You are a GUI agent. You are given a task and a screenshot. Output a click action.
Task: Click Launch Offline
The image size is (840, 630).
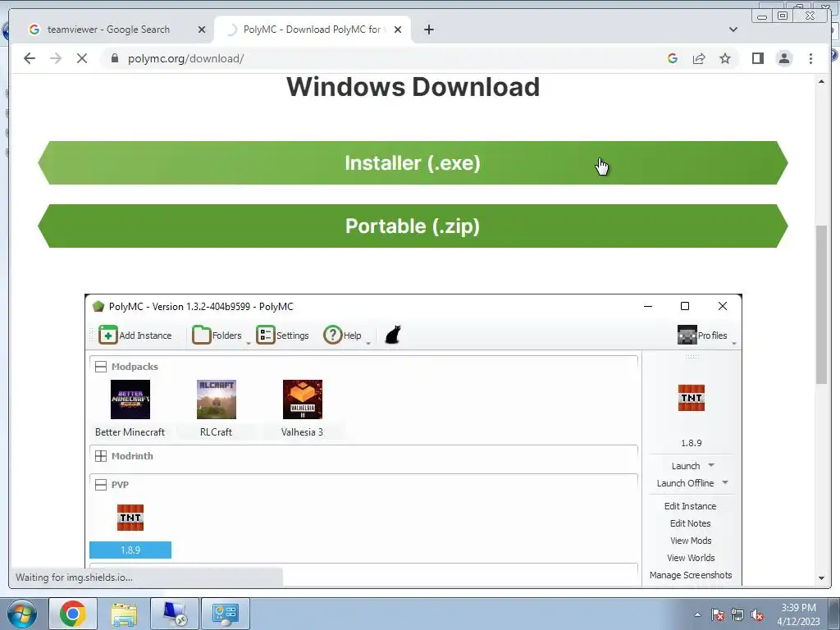pos(685,483)
